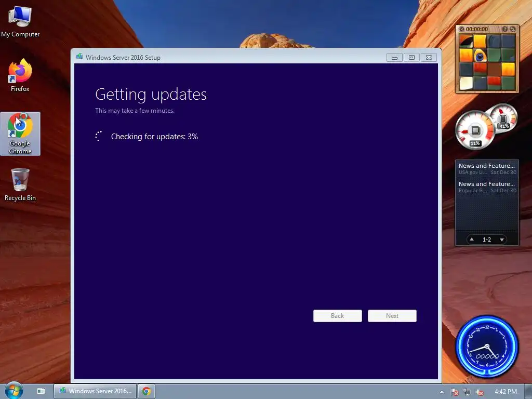This screenshot has width=532, height=399.
Task: Maximize the Windows Server 2016 Setup window
Action: 411,58
